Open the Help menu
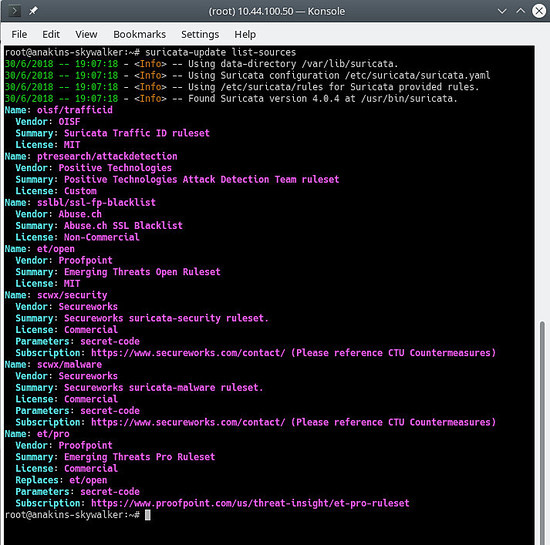 tap(245, 34)
